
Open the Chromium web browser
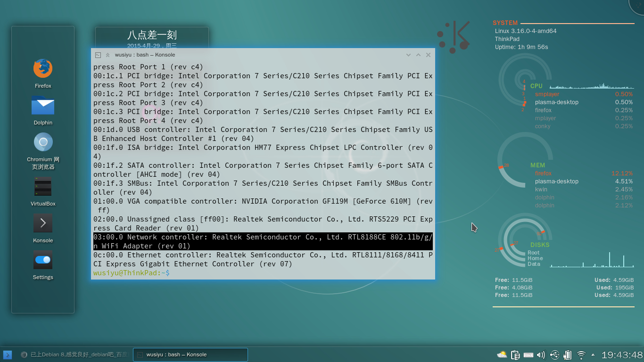pyautogui.click(x=43, y=142)
